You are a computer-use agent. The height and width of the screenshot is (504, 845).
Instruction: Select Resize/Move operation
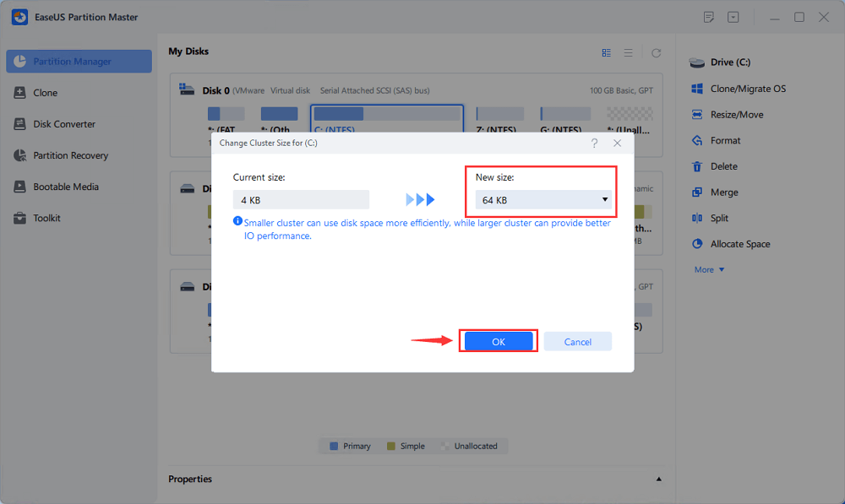pos(737,114)
